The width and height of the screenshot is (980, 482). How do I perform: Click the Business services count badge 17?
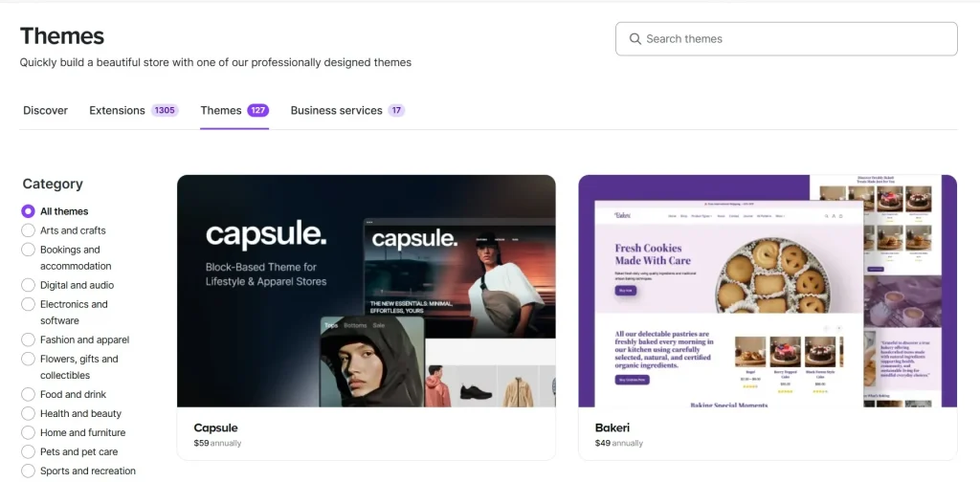click(396, 111)
